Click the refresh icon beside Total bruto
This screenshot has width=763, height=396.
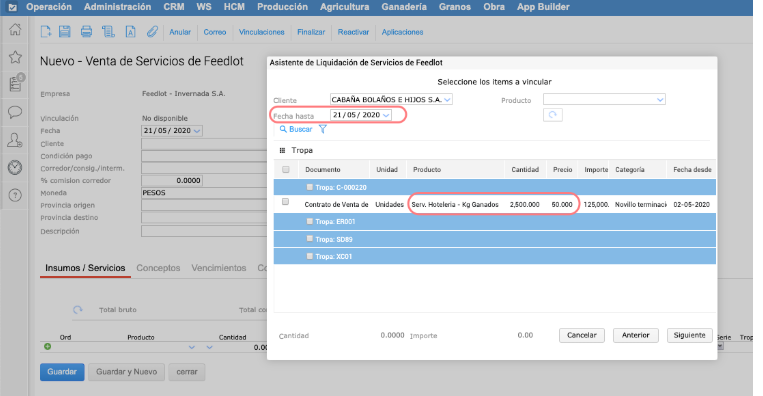coord(78,310)
